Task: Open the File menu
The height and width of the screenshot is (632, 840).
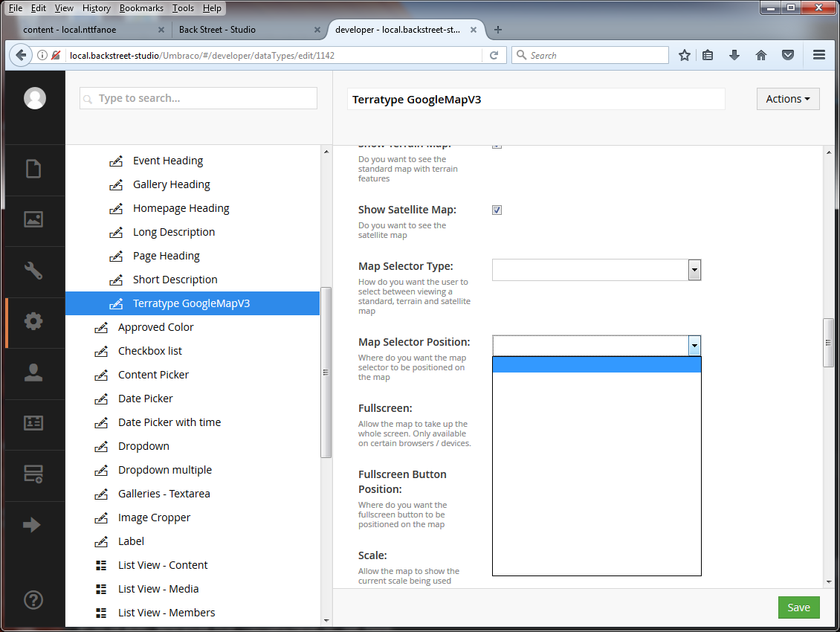Action: point(16,8)
